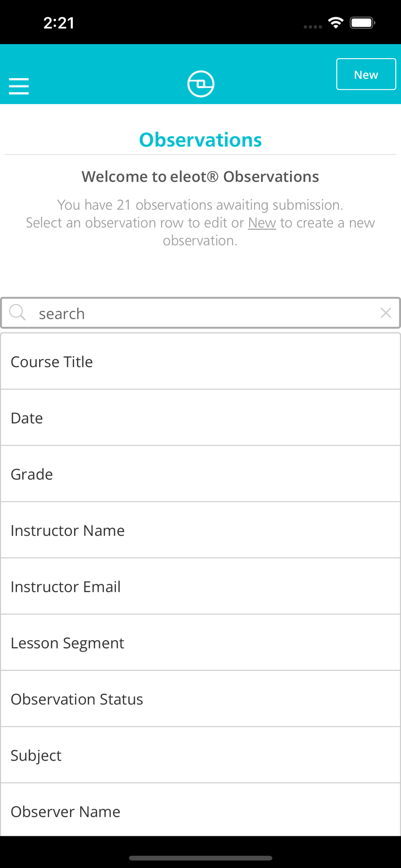Select Course Title filter option

click(x=200, y=362)
